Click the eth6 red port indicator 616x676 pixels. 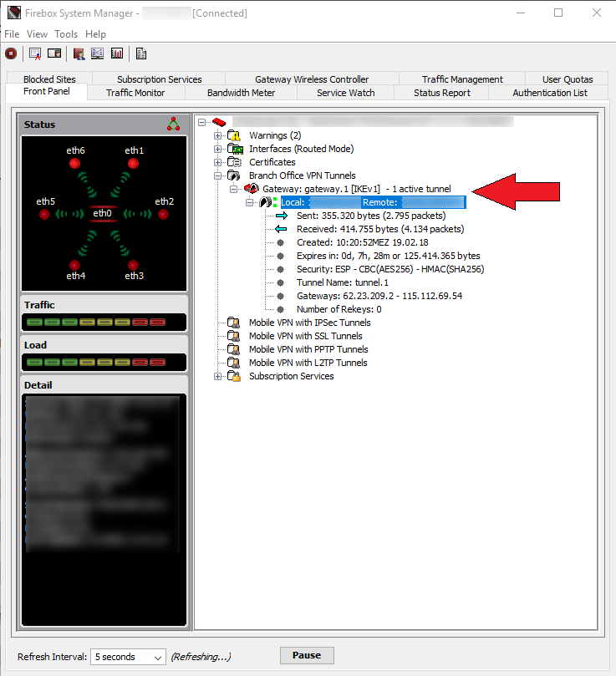point(75,162)
